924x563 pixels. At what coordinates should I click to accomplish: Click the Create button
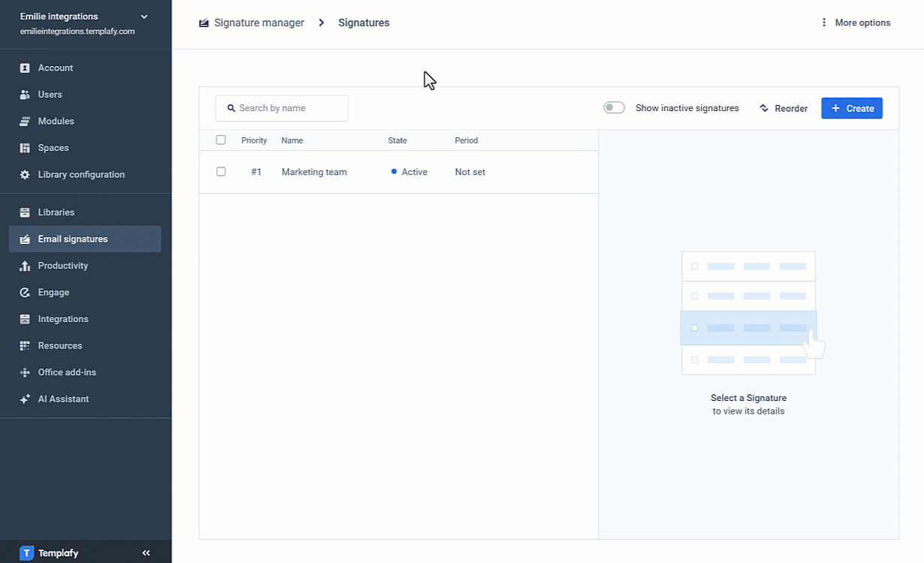[851, 107]
